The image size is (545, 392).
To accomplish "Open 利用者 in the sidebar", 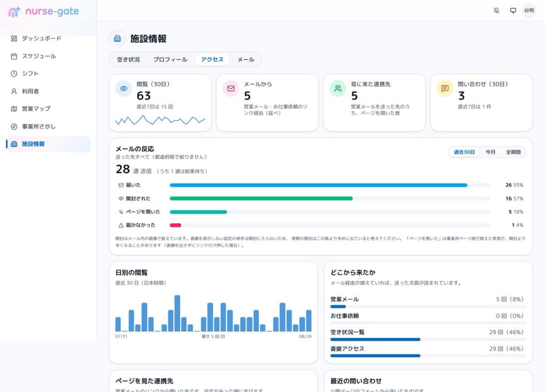I will 48,91.
